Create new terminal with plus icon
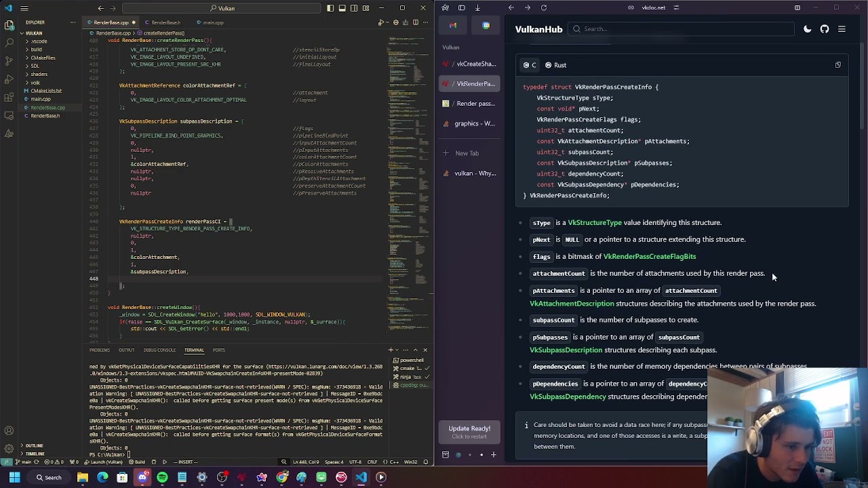Viewport: 868px width, 488px height. click(391, 350)
